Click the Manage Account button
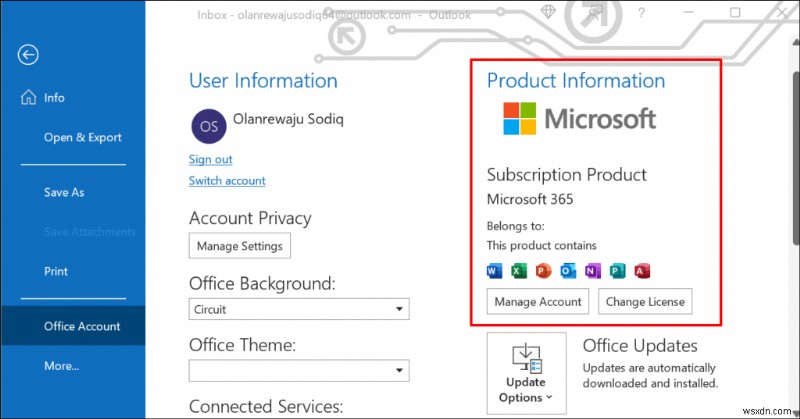800x419 pixels. (538, 302)
